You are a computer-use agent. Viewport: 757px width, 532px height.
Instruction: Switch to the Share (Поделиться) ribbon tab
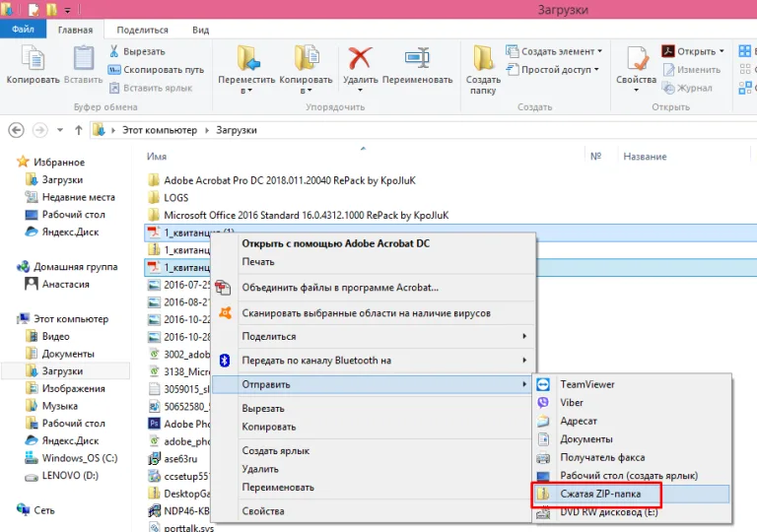click(142, 30)
